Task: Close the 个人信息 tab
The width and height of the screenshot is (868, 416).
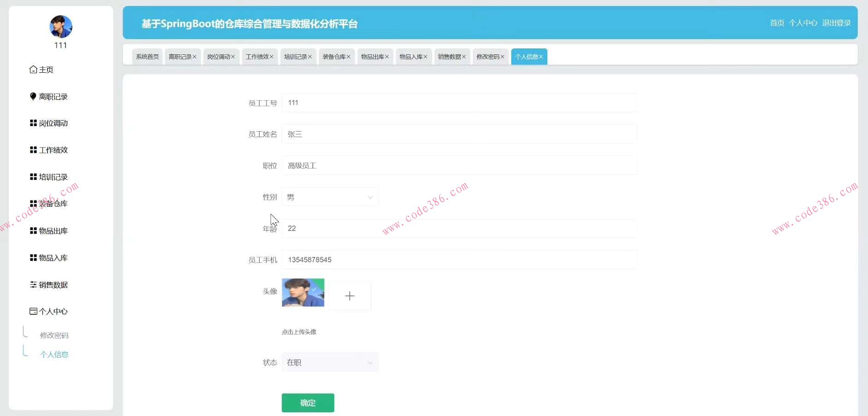Action: [542, 57]
